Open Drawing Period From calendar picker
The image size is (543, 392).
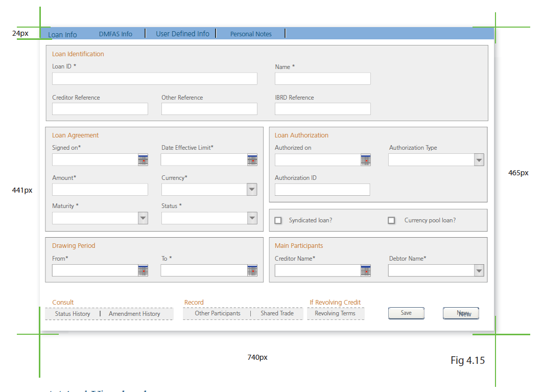tap(143, 271)
